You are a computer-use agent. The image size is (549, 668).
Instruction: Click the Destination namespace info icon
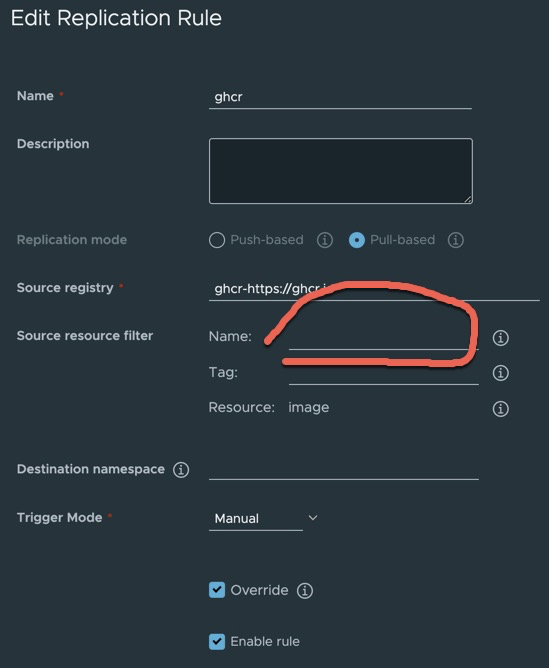pos(181,470)
